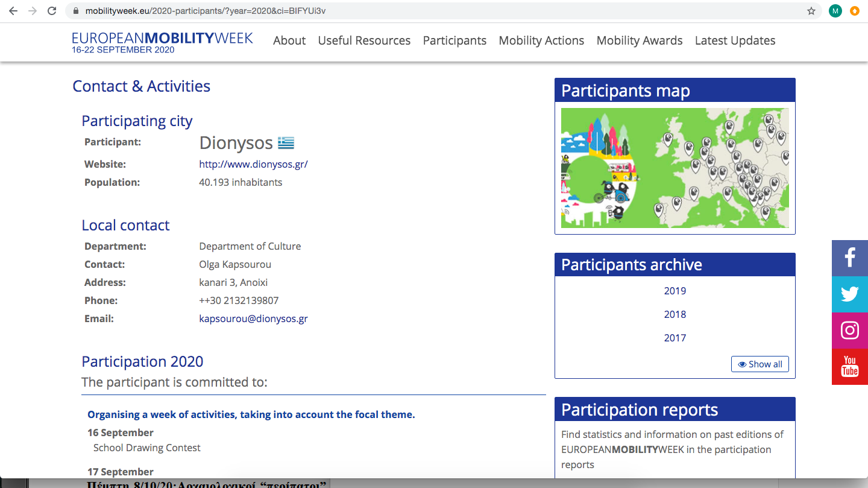Open the Twitter sidebar icon
Image resolution: width=868 pixels, height=488 pixels.
(850, 294)
